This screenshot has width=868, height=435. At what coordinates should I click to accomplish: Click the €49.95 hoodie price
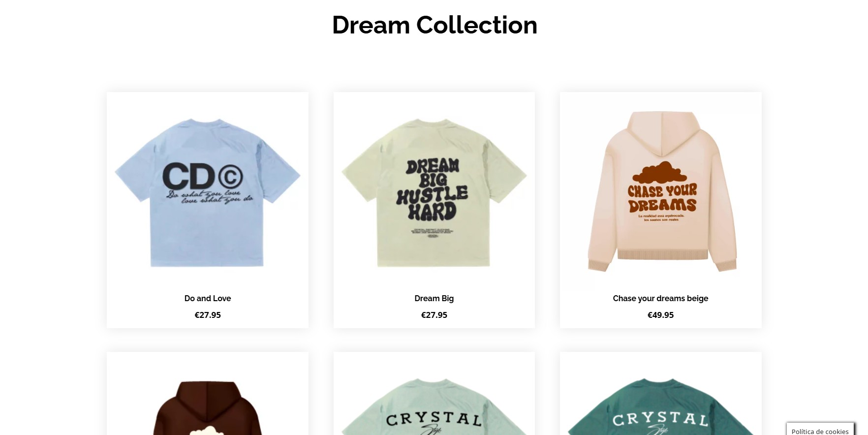point(660,315)
